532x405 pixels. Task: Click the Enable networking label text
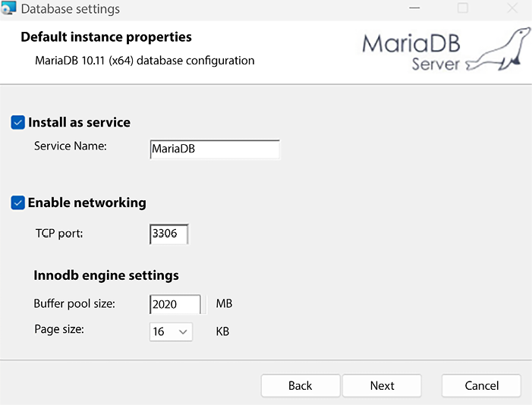pyautogui.click(x=87, y=203)
